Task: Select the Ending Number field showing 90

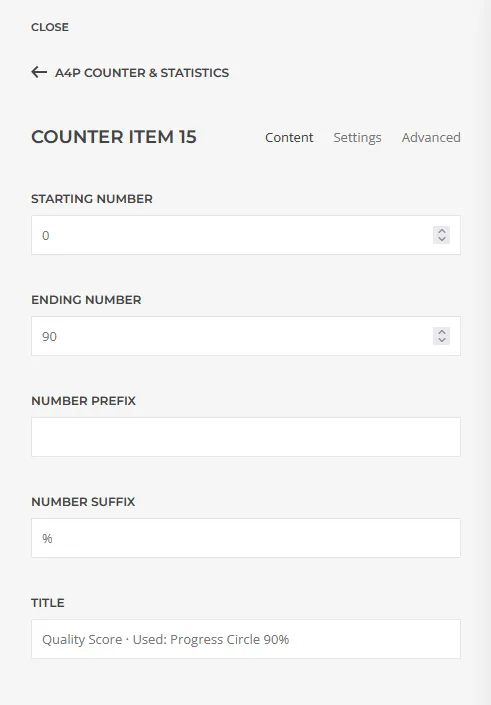Action: [246, 336]
